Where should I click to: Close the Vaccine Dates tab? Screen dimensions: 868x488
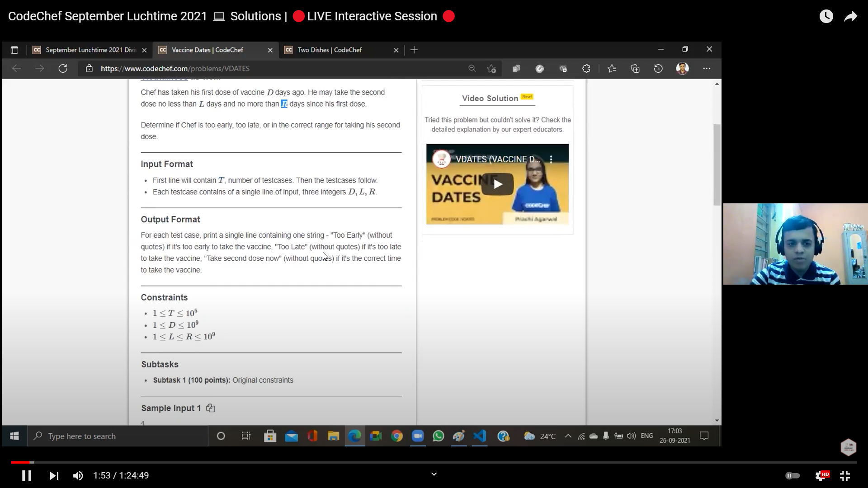pyautogui.click(x=270, y=50)
